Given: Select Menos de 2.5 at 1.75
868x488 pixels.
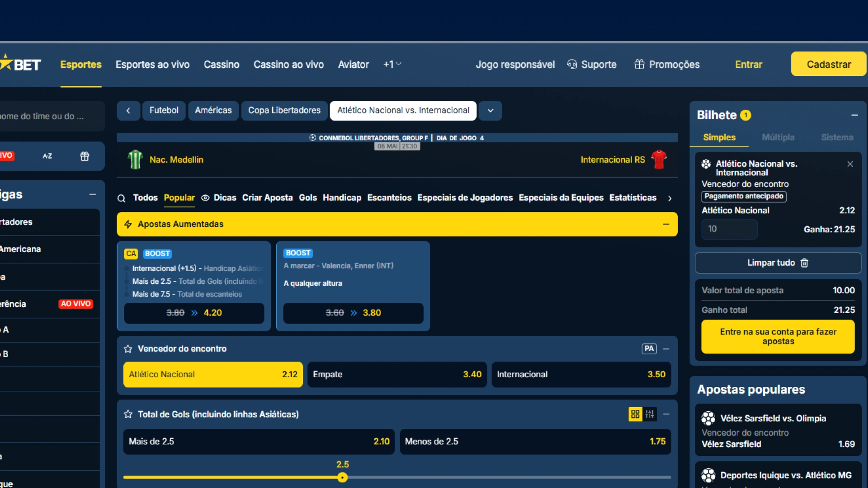Looking at the screenshot, I should click(x=535, y=441).
